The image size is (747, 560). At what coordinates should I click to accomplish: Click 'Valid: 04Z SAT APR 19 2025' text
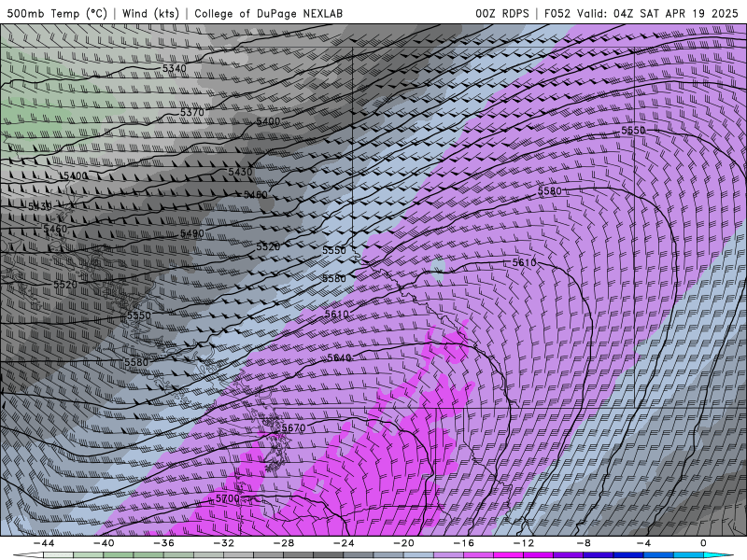[657, 13]
